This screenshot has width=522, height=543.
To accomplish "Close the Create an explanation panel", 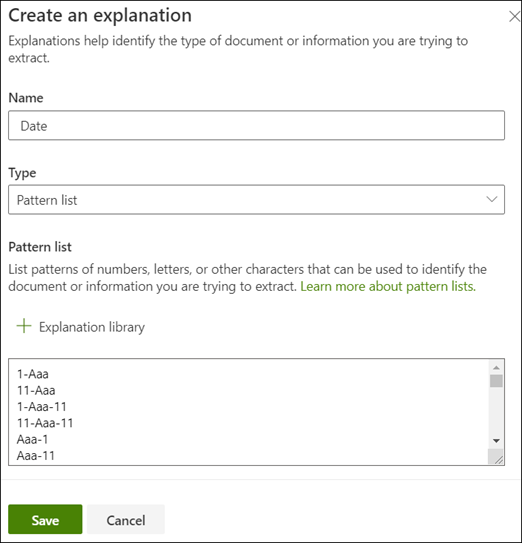I will pyautogui.click(x=515, y=16).
